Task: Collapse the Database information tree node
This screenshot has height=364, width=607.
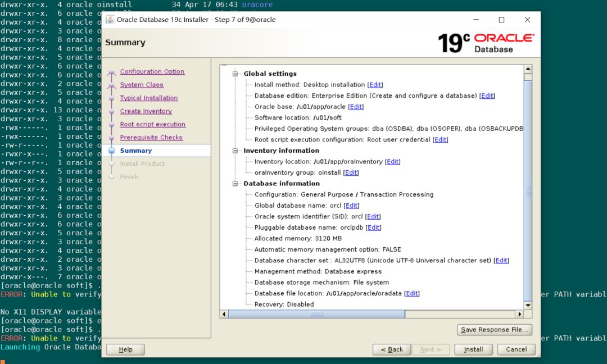Action: (235, 183)
